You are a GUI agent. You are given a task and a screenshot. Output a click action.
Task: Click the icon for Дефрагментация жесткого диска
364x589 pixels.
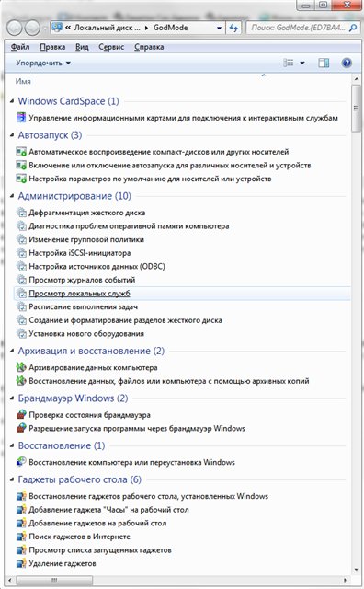coord(21,213)
